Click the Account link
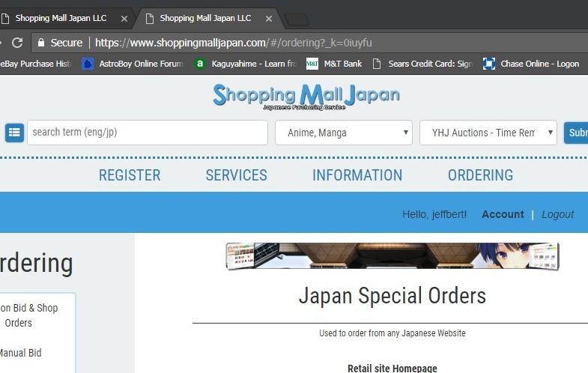Image resolution: width=588 pixels, height=373 pixels. click(x=503, y=214)
